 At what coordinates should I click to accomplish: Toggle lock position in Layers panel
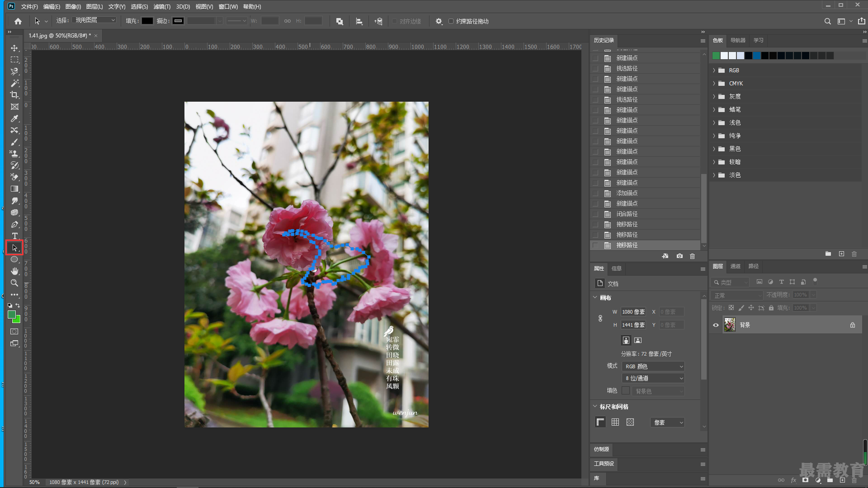[751, 308]
